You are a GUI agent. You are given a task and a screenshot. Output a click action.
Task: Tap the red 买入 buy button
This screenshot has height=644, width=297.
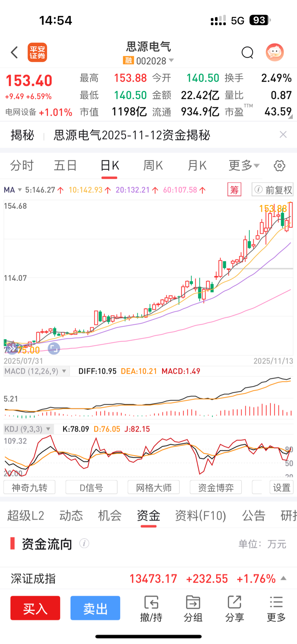point(35,608)
